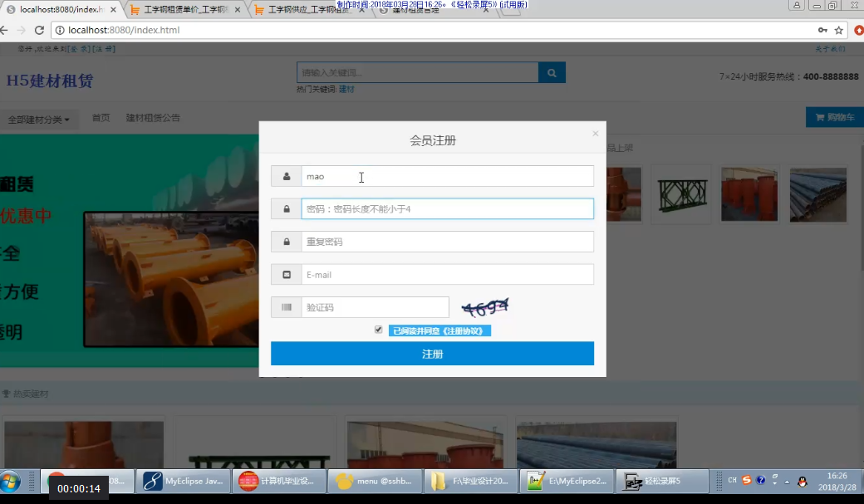Open MyEclipse Java taskbar item
This screenshot has height=504, width=864.
[x=183, y=482]
